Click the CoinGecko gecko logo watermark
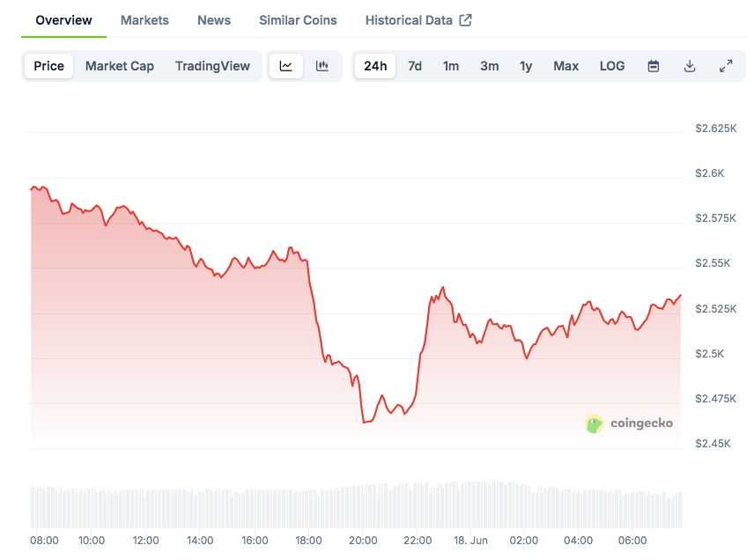Image resolution: width=754 pixels, height=560 pixels. [x=595, y=424]
